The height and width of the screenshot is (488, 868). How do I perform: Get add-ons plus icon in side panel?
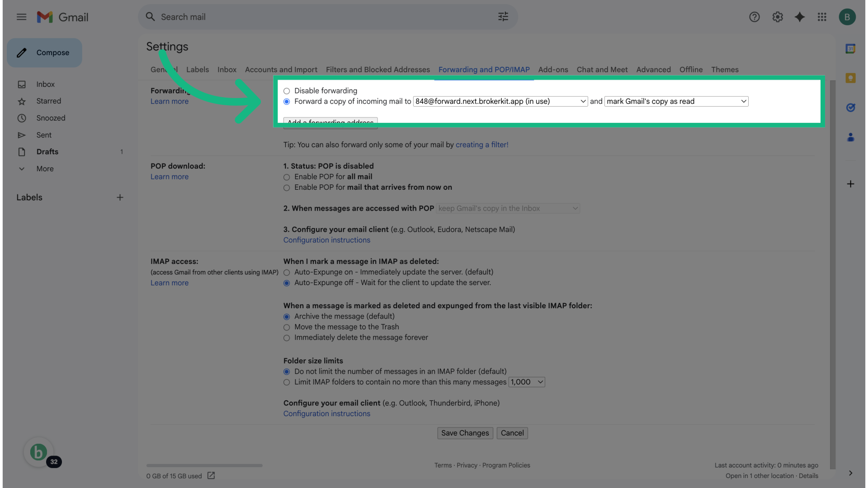coord(850,184)
